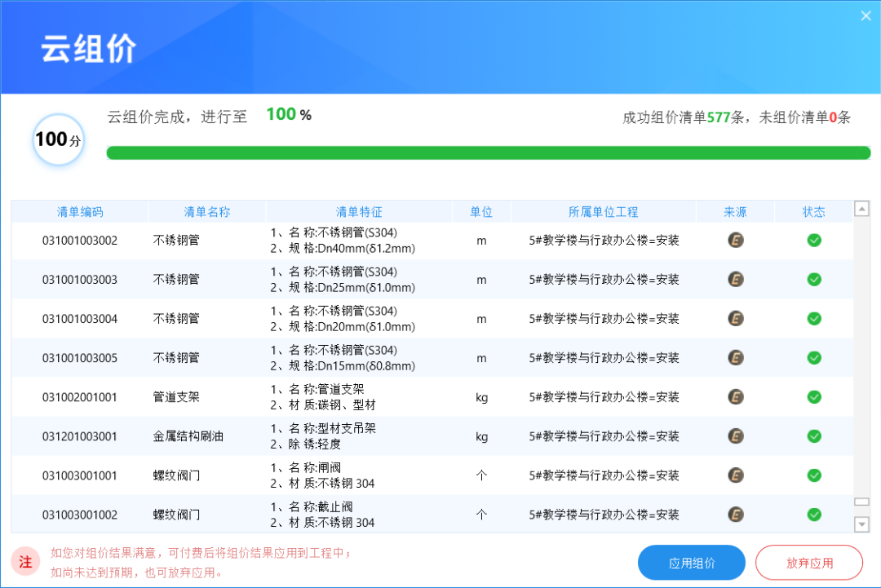This screenshot has height=588, width=881.
Task: Click the 清单编码 column header
Action: click(x=80, y=212)
